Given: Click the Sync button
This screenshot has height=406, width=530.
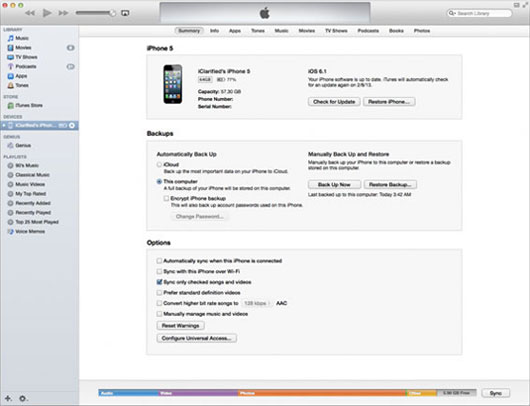Looking at the screenshot, I should (x=496, y=393).
